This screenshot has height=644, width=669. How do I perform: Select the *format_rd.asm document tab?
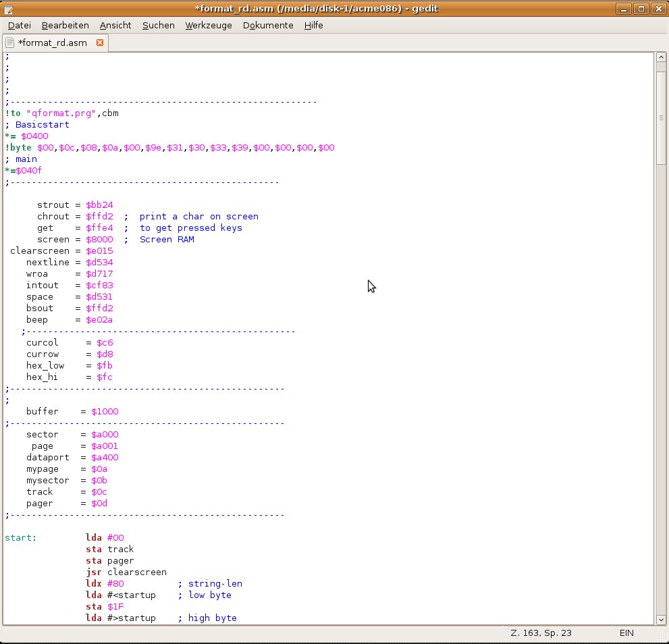(x=53, y=43)
